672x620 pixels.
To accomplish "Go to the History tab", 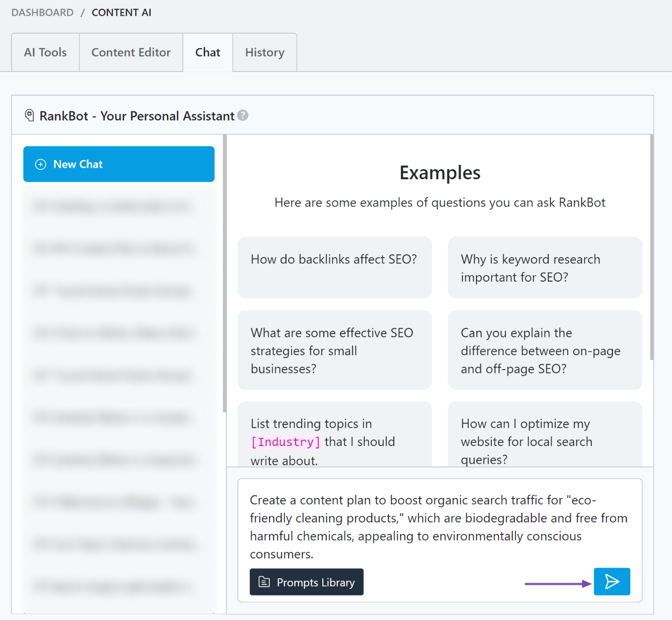I will [x=265, y=52].
